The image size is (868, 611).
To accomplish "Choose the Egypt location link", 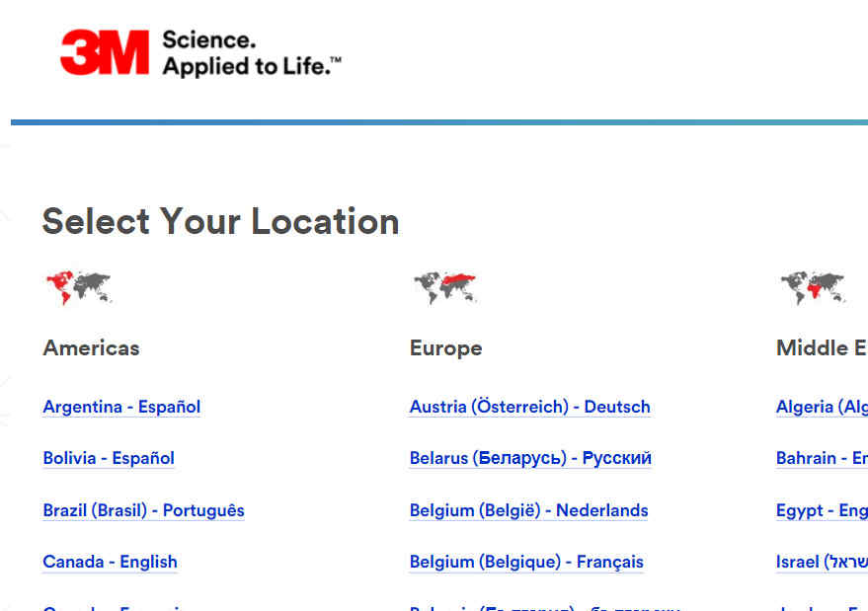I will pyautogui.click(x=822, y=510).
